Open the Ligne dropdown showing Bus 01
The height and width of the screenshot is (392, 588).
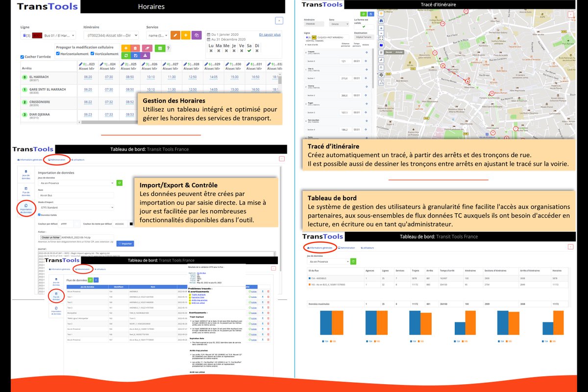48,35
